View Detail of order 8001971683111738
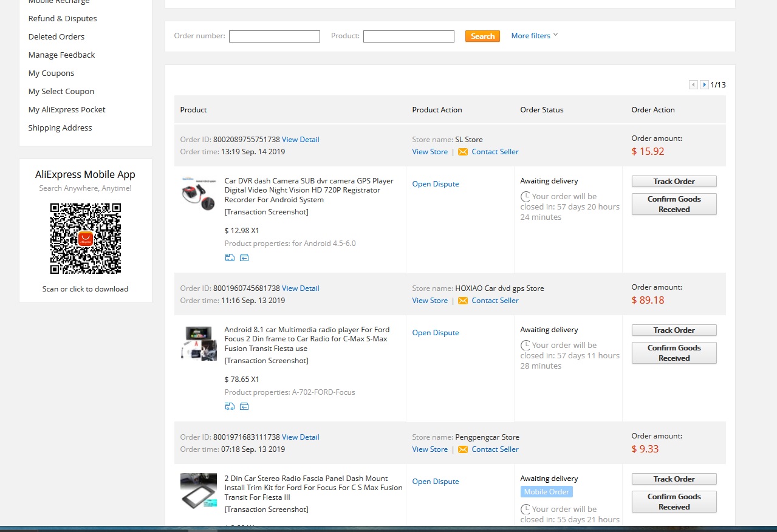777x532 pixels. point(300,437)
